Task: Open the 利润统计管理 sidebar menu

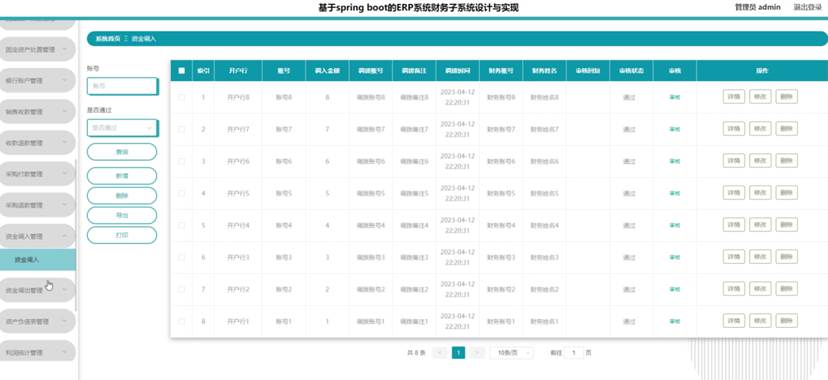Action: pos(36,352)
